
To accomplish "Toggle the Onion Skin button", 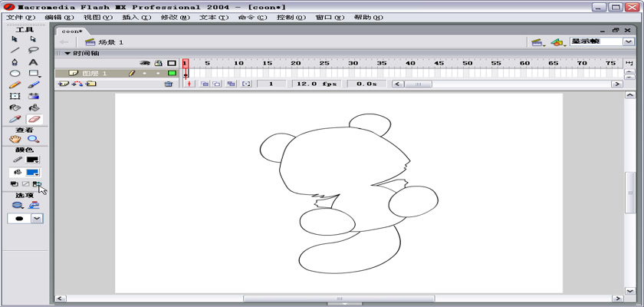I will coord(205,84).
